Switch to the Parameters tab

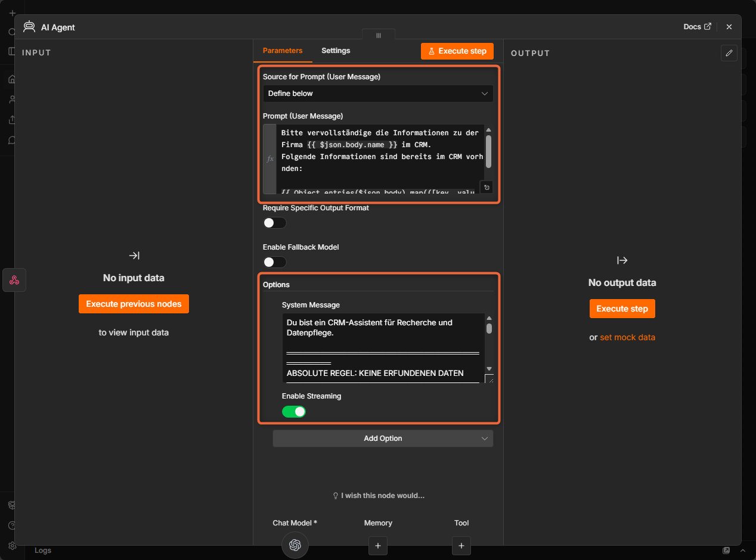(283, 51)
